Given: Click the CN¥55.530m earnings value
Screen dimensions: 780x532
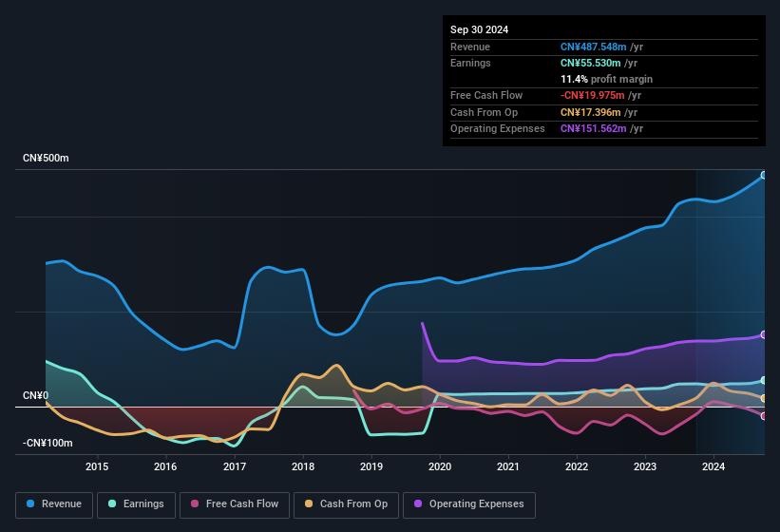Looking at the screenshot, I should [591, 63].
